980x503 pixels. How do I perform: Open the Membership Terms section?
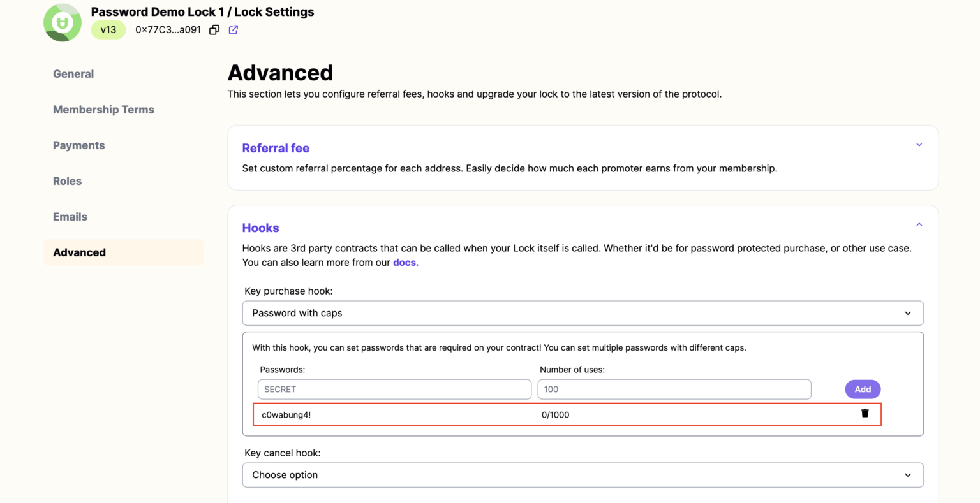tap(103, 110)
